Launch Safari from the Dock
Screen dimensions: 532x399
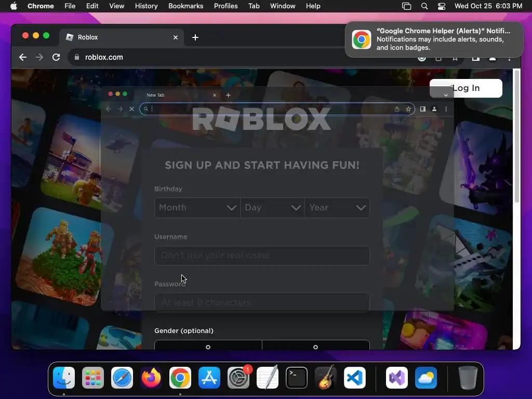pyautogui.click(x=122, y=378)
